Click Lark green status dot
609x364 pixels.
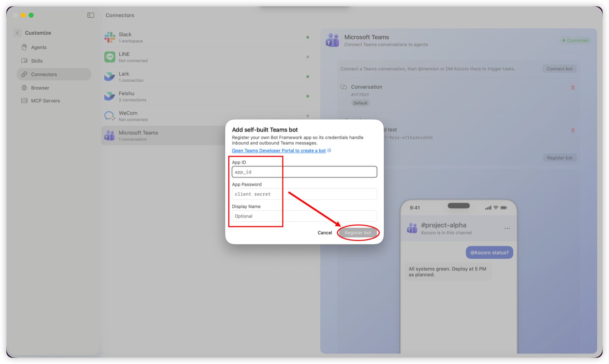308,77
